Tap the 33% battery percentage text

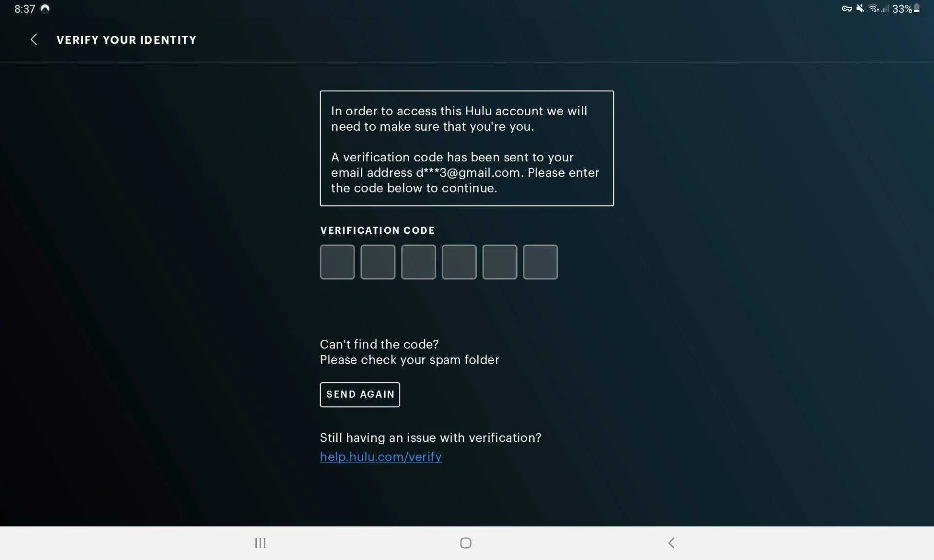902,9
